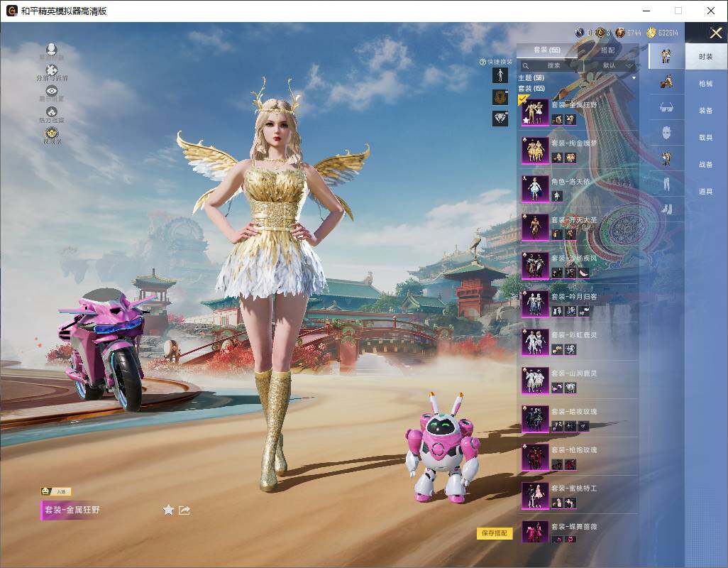Click the 快捷换装 help question icon
Screen dimensions: 728x568
[x=482, y=62]
